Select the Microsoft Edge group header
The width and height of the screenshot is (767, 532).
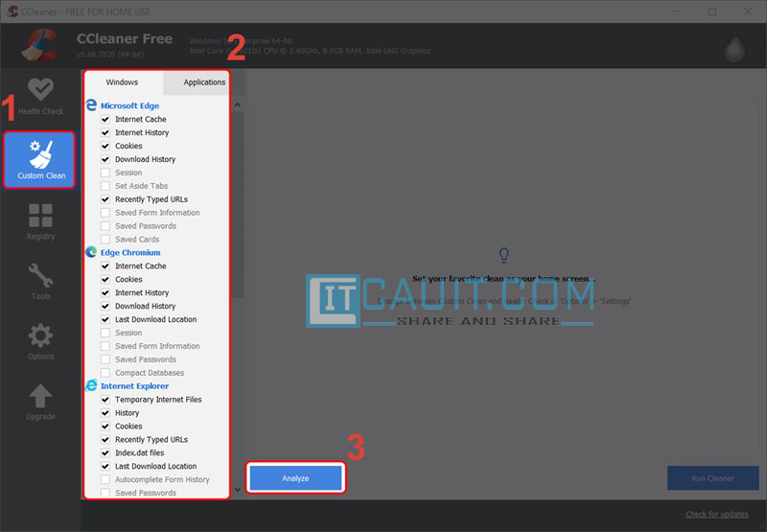pos(129,105)
